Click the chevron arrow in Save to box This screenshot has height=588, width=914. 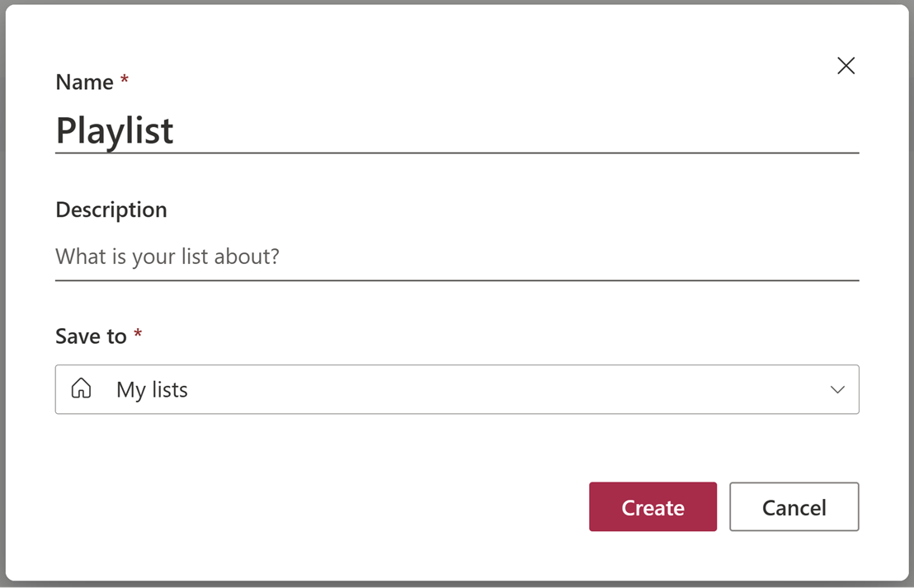click(837, 390)
